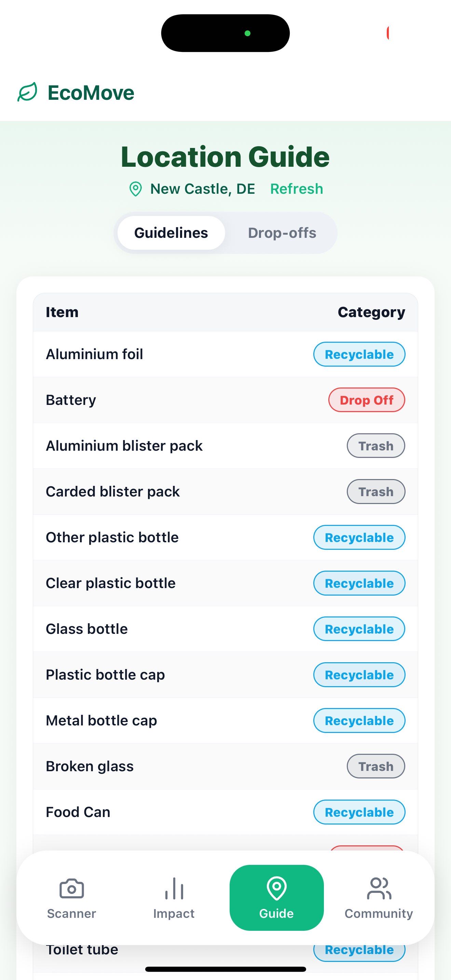Switch to the Guidelines tab

[171, 233]
